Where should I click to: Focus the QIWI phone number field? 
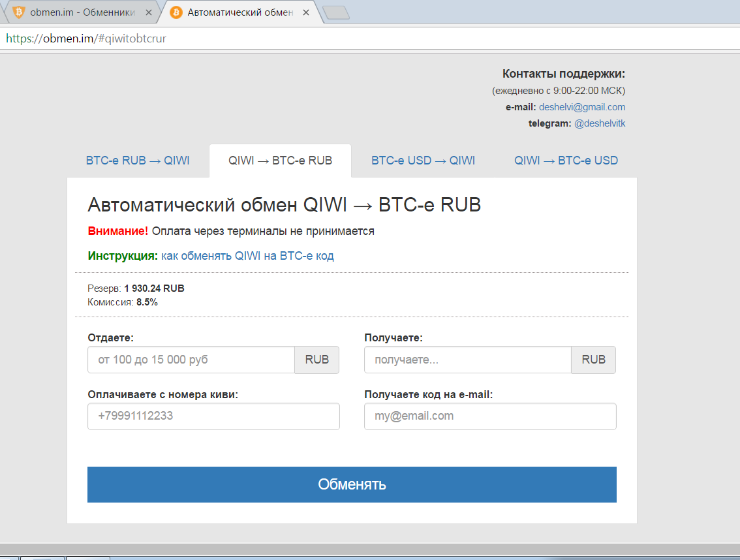[213, 416]
